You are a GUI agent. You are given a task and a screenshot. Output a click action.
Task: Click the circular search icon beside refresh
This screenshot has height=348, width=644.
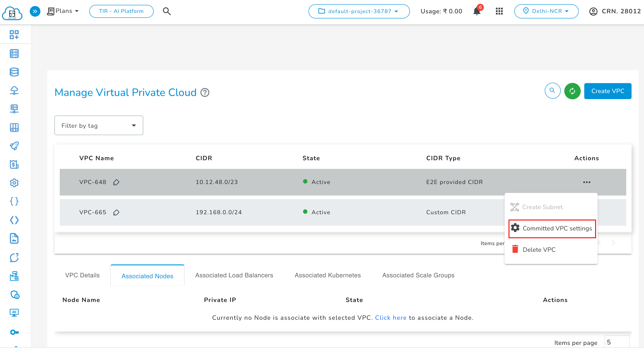coord(552,91)
